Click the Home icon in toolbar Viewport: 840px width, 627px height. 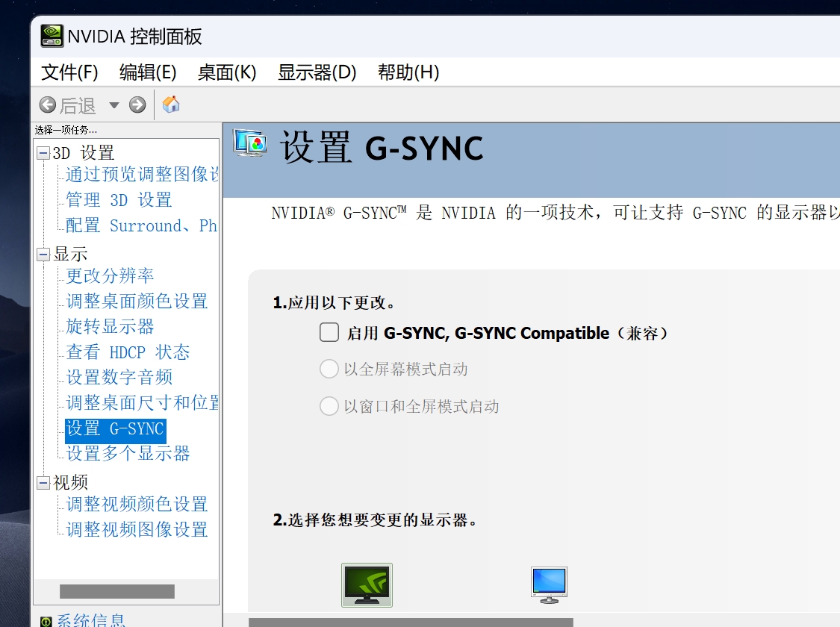[171, 104]
